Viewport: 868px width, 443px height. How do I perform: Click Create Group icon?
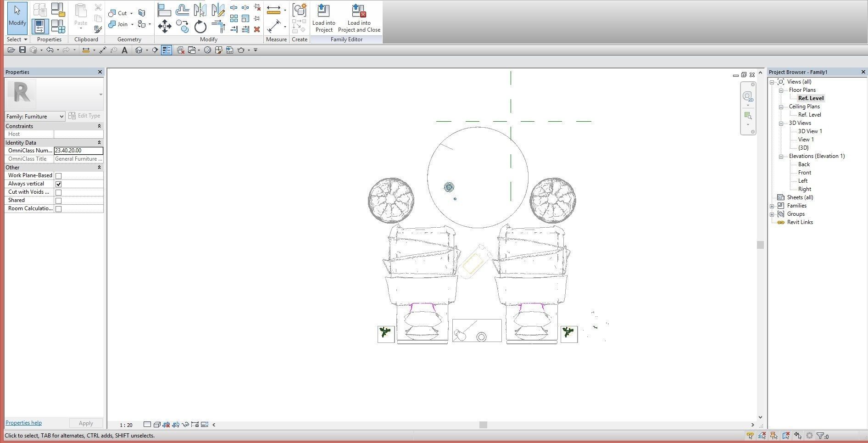click(x=300, y=10)
